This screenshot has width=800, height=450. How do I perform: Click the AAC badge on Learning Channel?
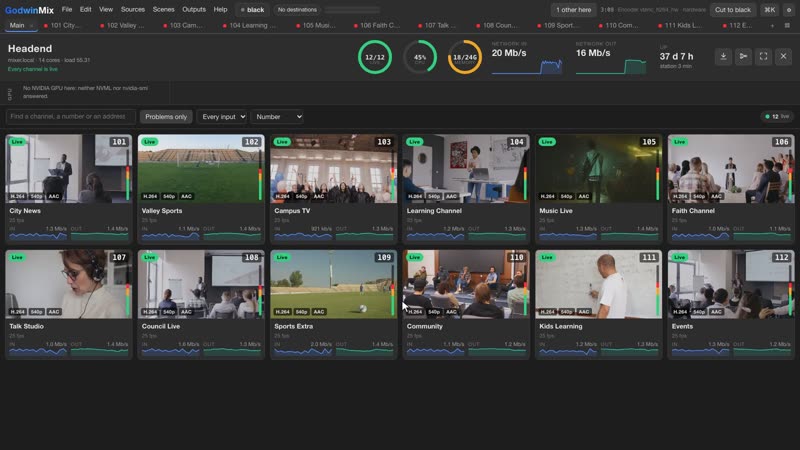click(x=452, y=196)
